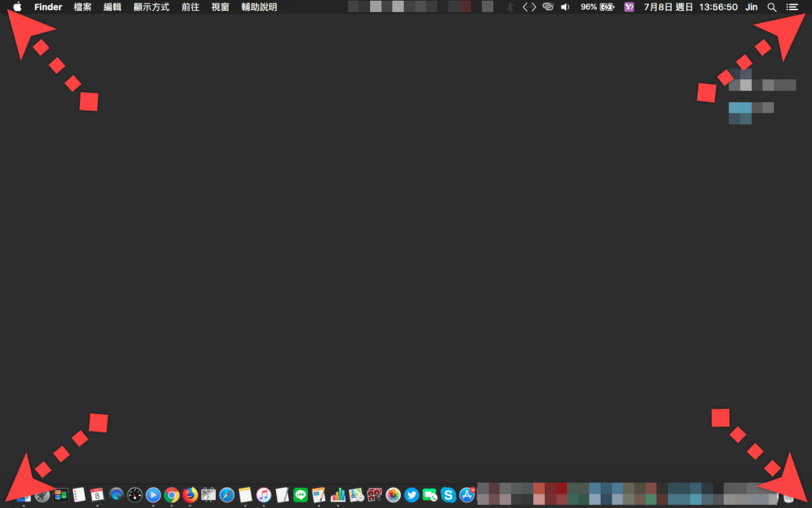Open the 輔助說明 menu

point(259,7)
